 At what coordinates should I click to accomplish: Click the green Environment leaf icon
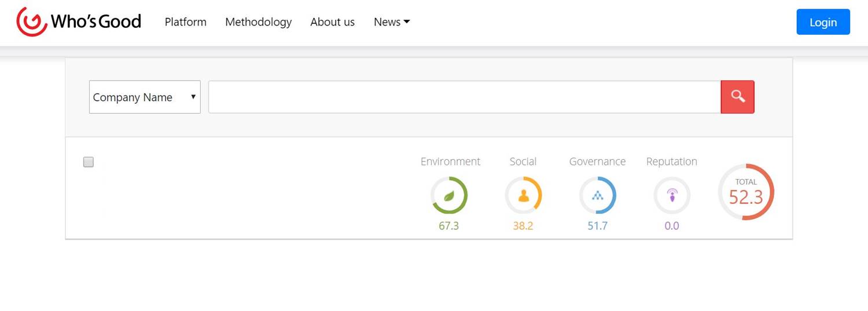pyautogui.click(x=449, y=196)
